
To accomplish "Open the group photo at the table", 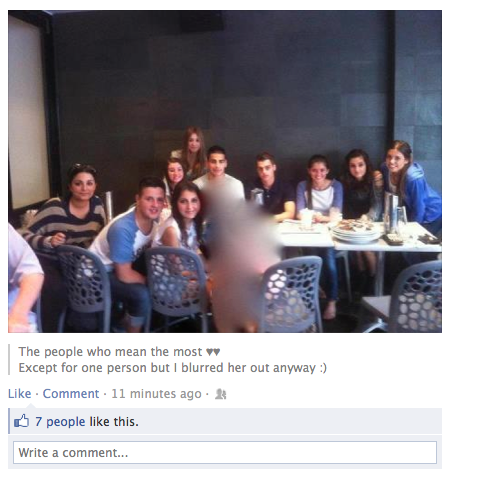I will point(225,171).
